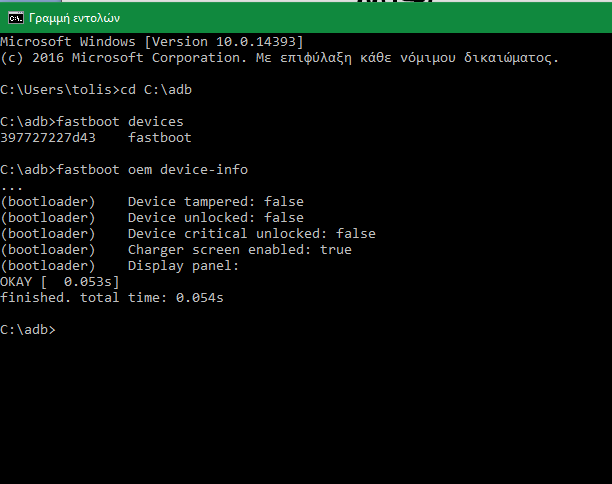612x484 pixels.
Task: Click the three dots output line
Action: [x=12, y=185]
